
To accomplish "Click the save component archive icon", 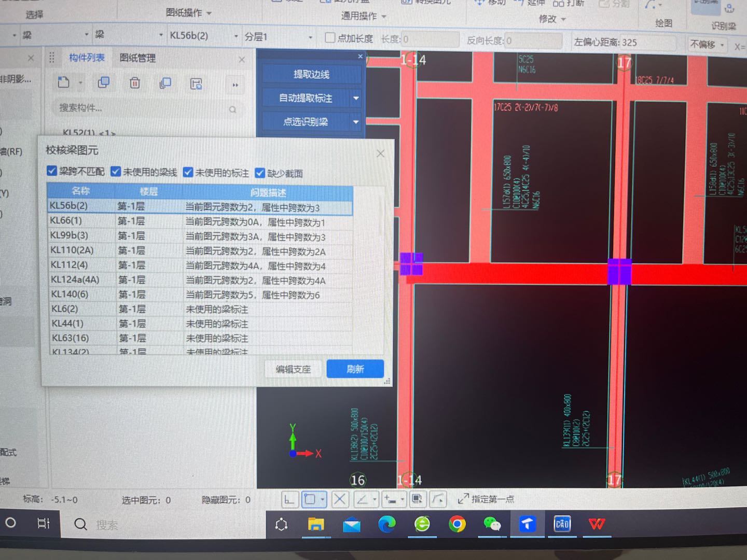I will (196, 83).
